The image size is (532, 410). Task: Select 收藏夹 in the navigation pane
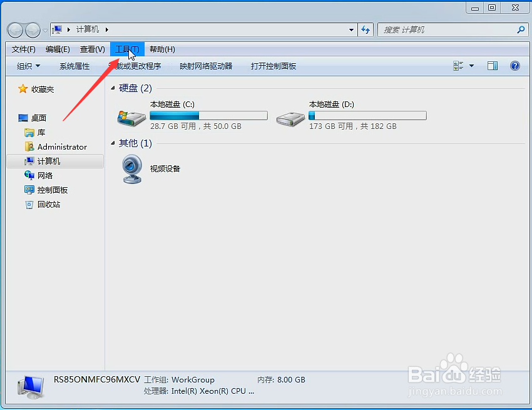[x=43, y=90]
